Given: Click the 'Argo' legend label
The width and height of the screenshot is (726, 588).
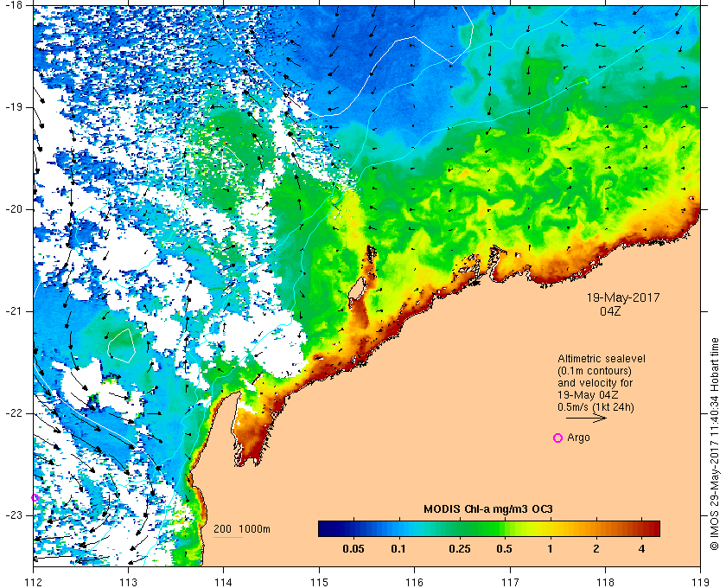Looking at the screenshot, I should pyautogui.click(x=579, y=438).
